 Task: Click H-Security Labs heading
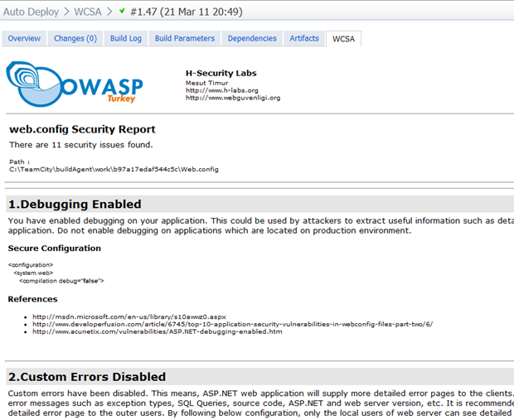pos(221,73)
